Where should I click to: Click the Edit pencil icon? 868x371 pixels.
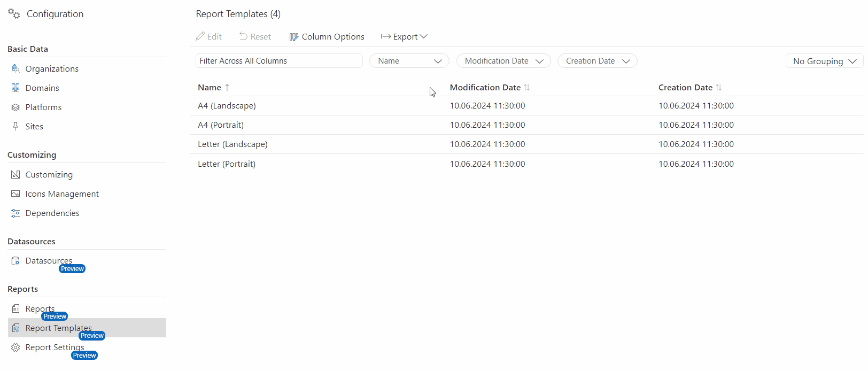[x=200, y=36]
